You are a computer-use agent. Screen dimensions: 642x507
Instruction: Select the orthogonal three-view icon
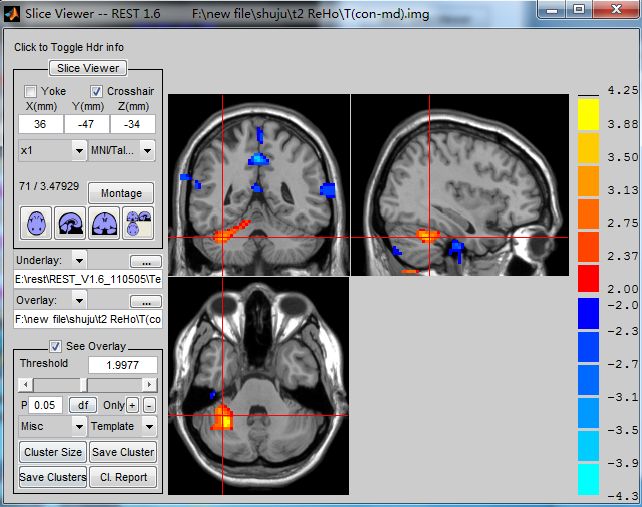tap(138, 223)
